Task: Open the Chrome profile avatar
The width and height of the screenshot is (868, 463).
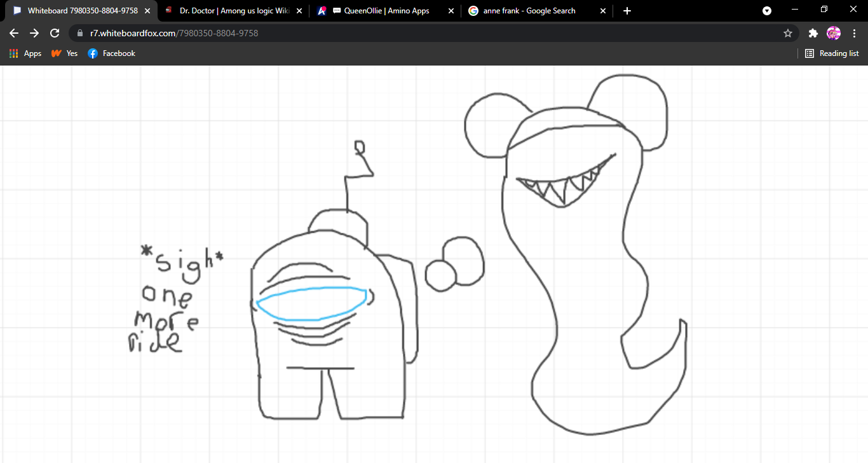Action: 833,33
